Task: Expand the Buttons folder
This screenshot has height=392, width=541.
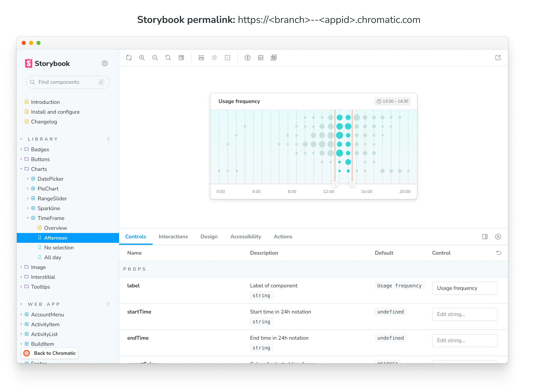Action: pyautogui.click(x=40, y=159)
